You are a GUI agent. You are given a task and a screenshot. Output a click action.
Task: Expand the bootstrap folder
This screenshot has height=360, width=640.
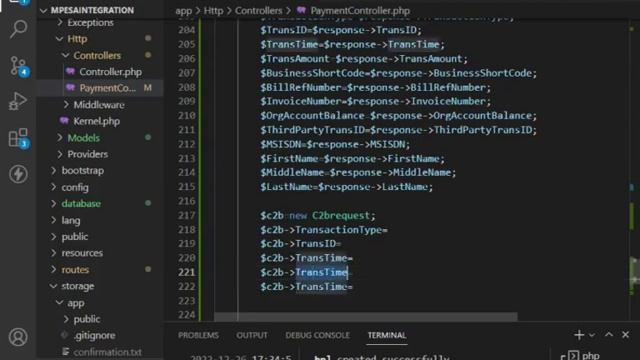pyautogui.click(x=53, y=170)
